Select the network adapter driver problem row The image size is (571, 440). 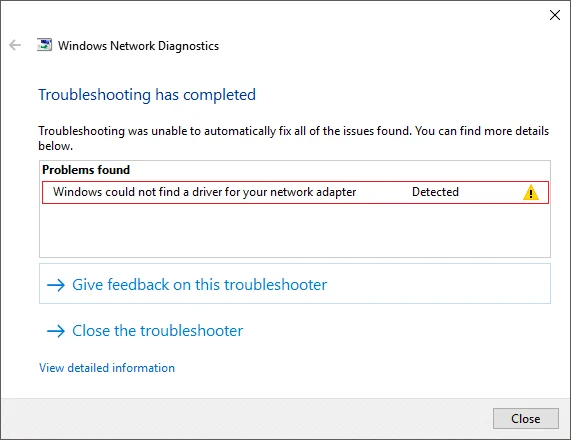295,192
